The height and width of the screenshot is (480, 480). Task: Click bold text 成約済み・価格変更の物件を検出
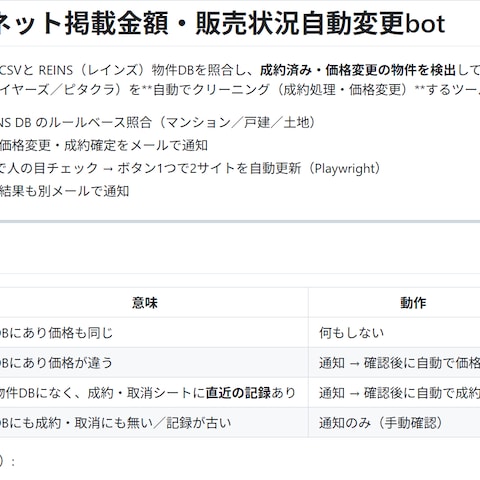pos(358,70)
